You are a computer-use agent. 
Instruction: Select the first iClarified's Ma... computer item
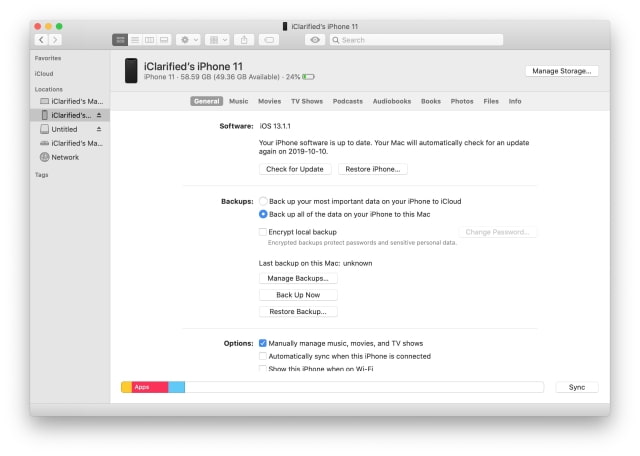point(70,101)
